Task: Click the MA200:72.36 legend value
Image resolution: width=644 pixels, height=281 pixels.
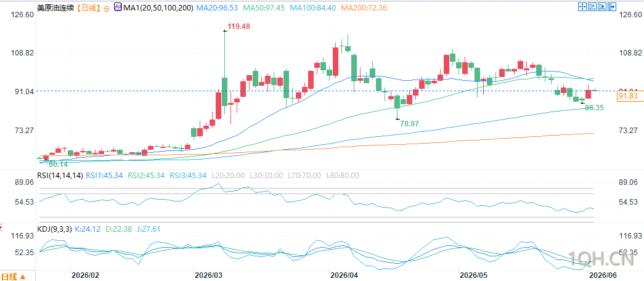Action: tap(362, 8)
